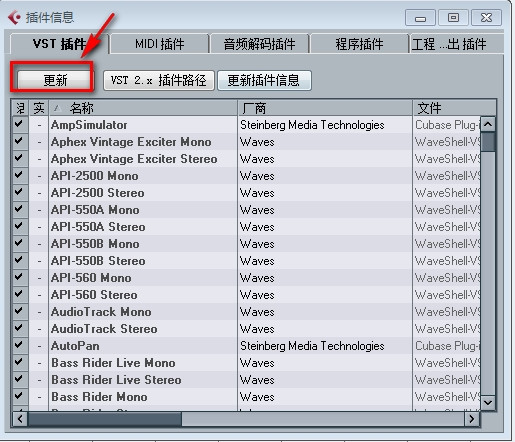Select the API-560 Stereo entry
Screen dimensions: 515x442
click(x=94, y=295)
